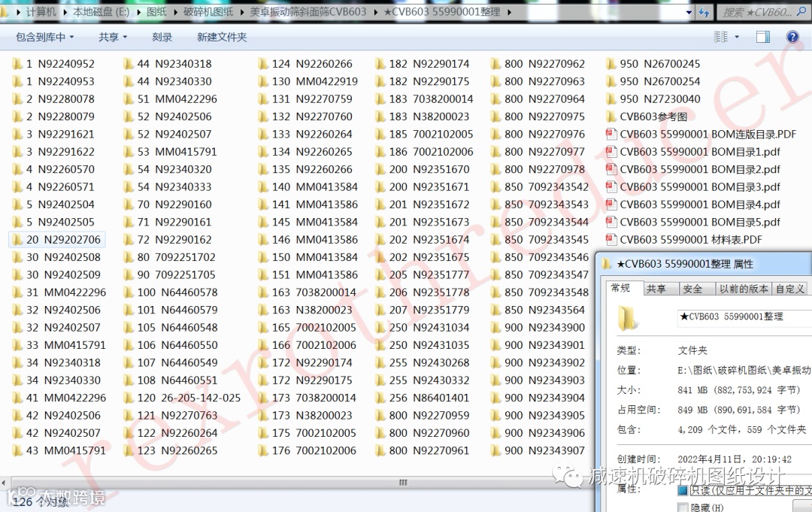Screen dimensions: 812x512
Task: Go to 图纸 in breadcrumb
Action: (x=157, y=12)
